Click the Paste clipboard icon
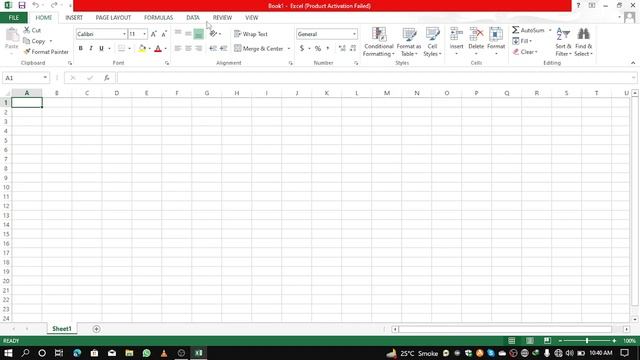The height and width of the screenshot is (360, 640). 12,35
